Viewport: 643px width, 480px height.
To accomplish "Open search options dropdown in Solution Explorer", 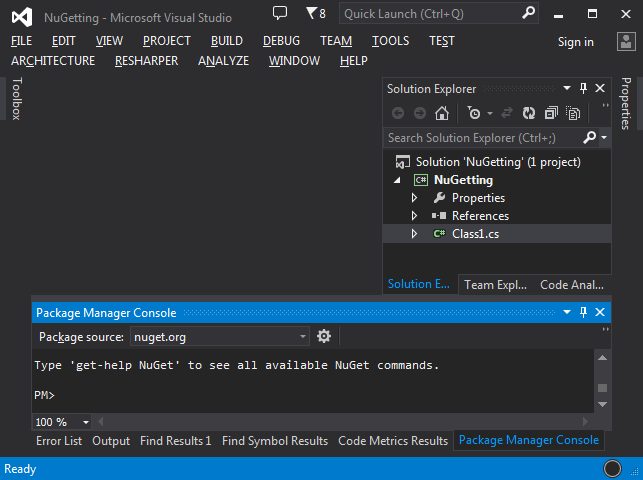I will 604,137.
